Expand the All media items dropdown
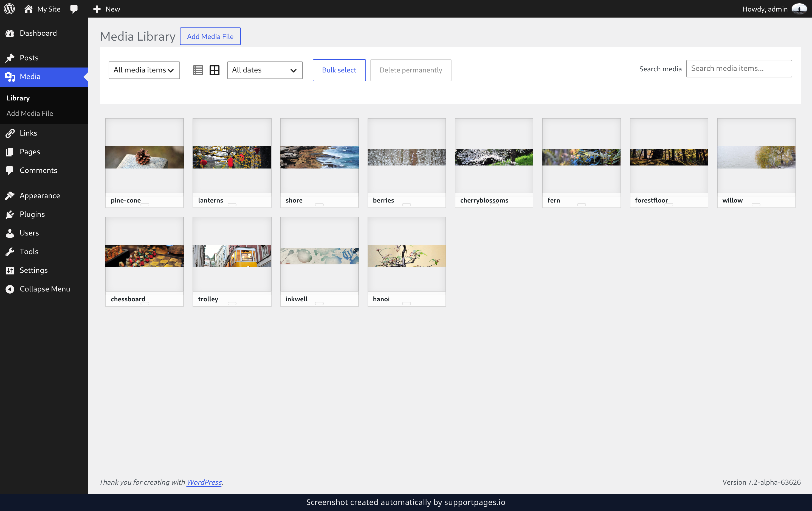The width and height of the screenshot is (812, 511). coord(144,70)
